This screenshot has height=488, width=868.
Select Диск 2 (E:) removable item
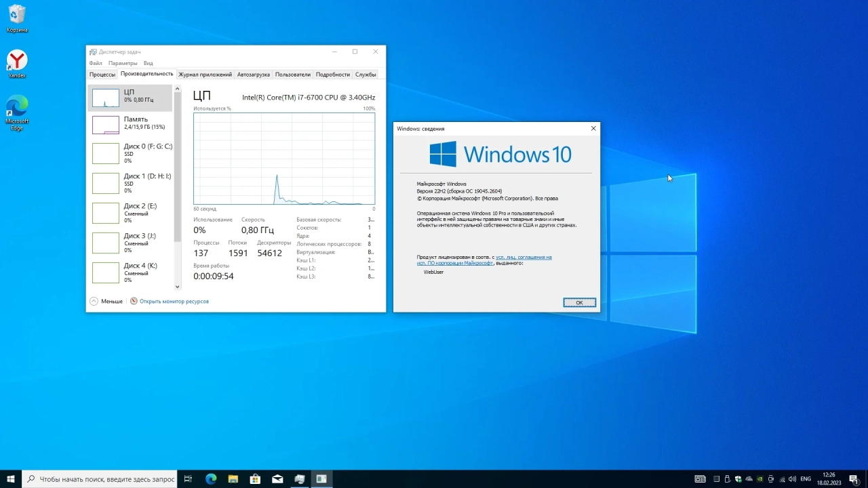pos(130,213)
